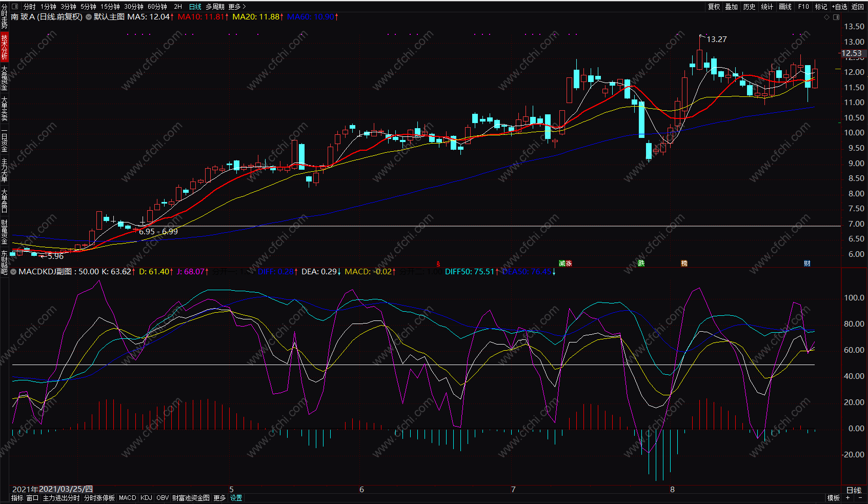Image resolution: width=868 pixels, height=504 pixels.
Task: Click 指标 in bottom toolbar
Action: tap(17, 498)
